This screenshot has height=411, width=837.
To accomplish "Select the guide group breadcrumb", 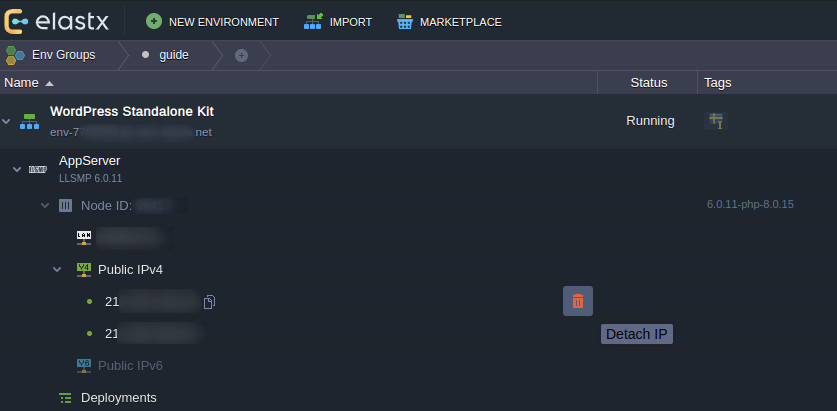I will click(173, 55).
